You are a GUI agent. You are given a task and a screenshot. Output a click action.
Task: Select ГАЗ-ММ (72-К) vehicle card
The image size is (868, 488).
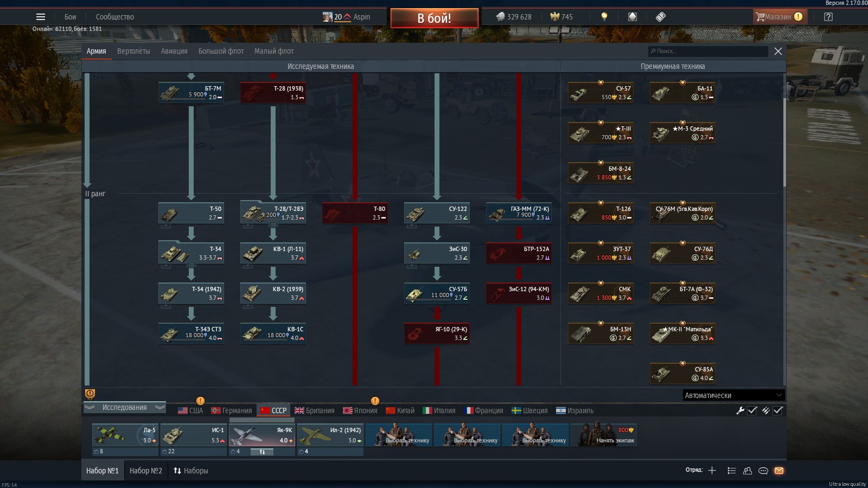pyautogui.click(x=519, y=213)
